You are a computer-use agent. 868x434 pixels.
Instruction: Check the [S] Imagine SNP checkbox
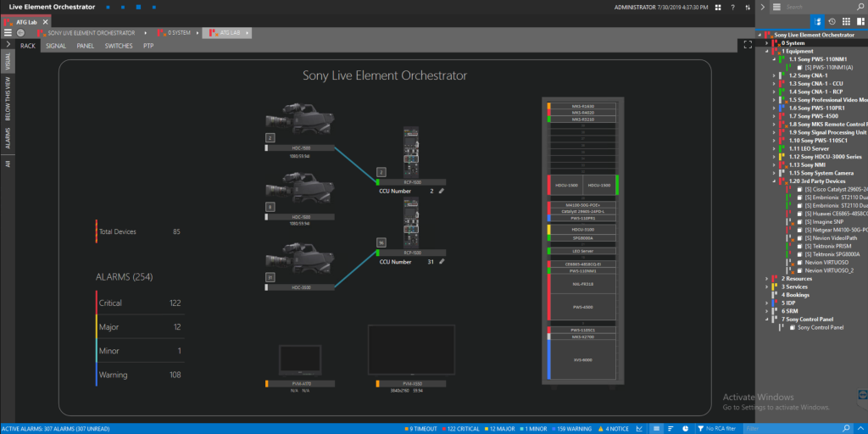click(800, 221)
